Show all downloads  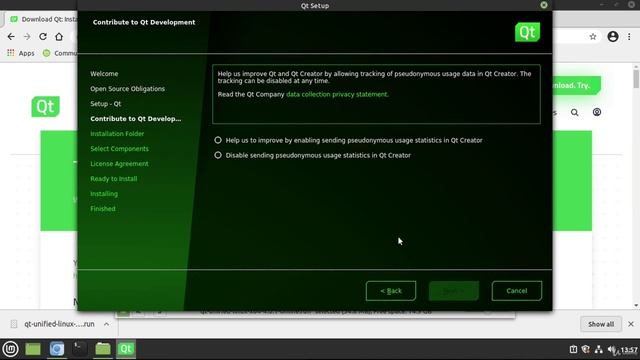point(601,324)
